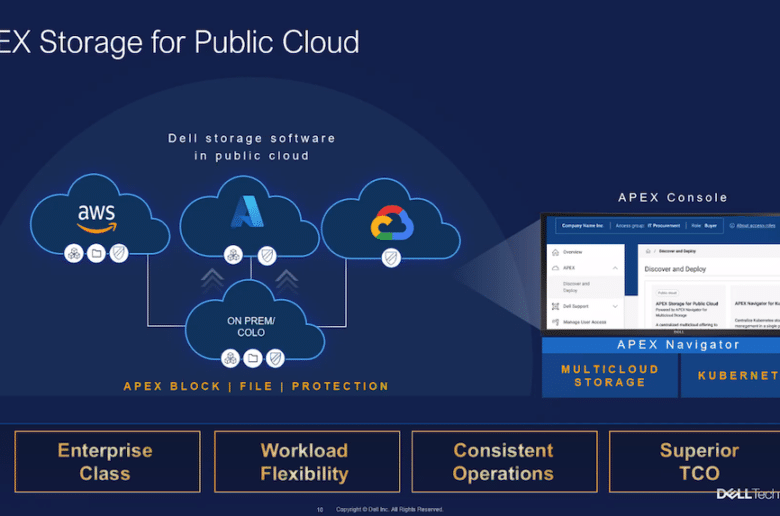The width and height of the screenshot is (780, 516).
Task: Collapse the APEX section chevron in console
Action: (x=615, y=268)
